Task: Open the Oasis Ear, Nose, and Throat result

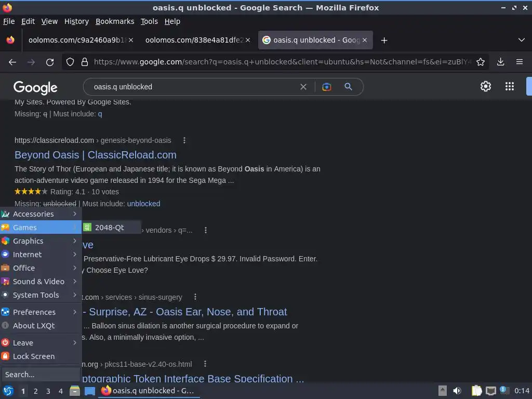Action: (x=185, y=312)
